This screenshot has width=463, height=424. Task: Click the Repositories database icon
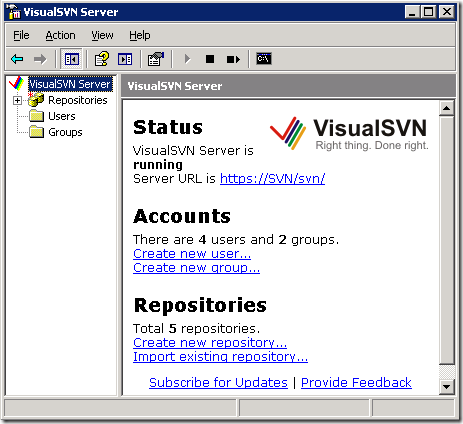coord(36,100)
